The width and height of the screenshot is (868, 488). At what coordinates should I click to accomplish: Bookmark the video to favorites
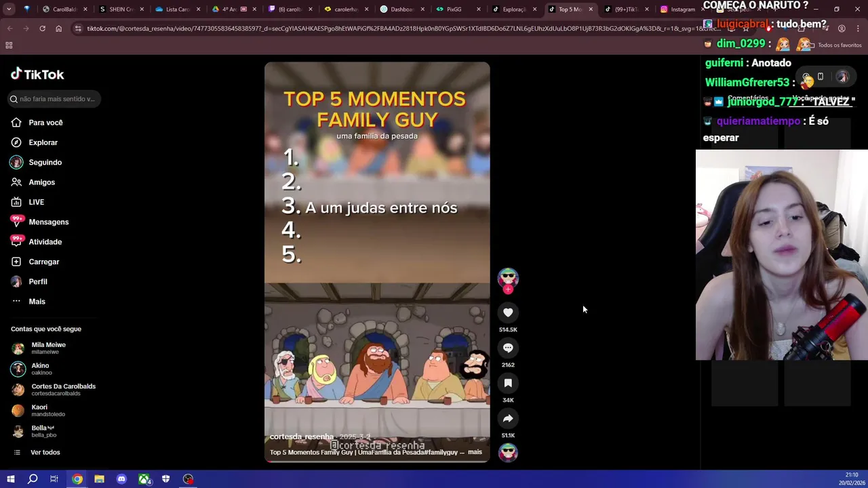[x=508, y=383]
